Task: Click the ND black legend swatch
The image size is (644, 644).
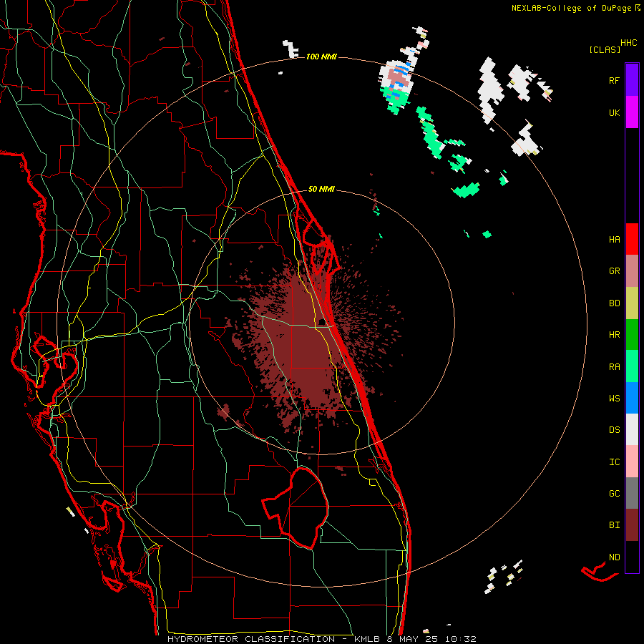Action: pos(632,557)
